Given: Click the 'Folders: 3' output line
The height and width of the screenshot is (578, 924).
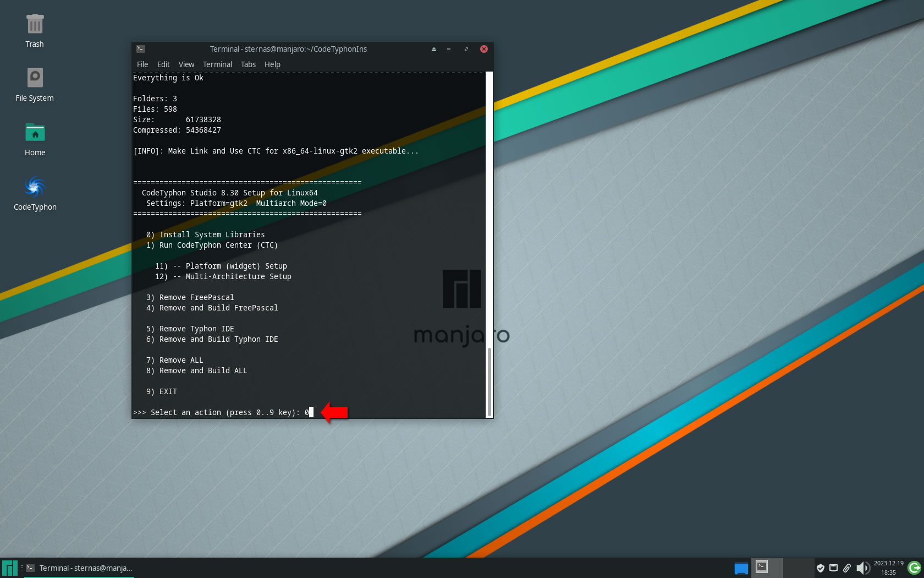Looking at the screenshot, I should click(155, 99).
